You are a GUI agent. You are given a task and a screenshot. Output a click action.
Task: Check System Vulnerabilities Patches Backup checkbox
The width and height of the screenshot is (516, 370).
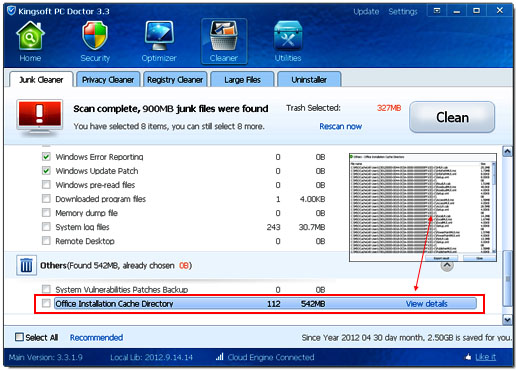click(46, 289)
